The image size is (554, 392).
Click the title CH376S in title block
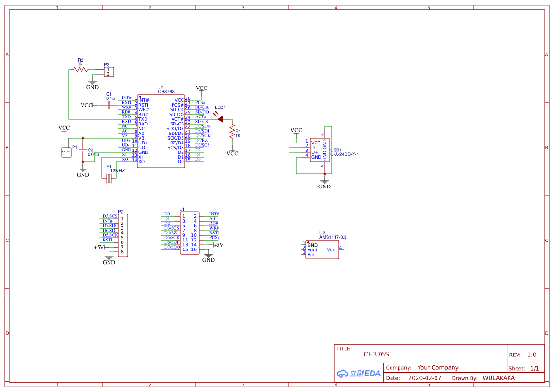pyautogui.click(x=376, y=354)
